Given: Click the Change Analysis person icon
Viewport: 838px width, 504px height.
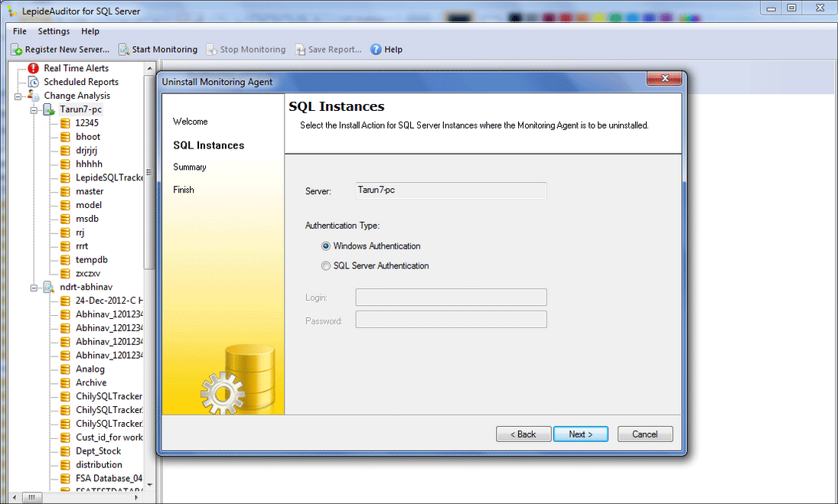Looking at the screenshot, I should [x=34, y=96].
